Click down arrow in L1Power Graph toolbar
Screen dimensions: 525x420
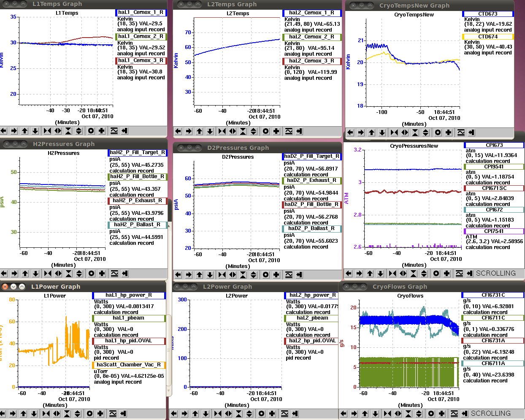coord(34,414)
